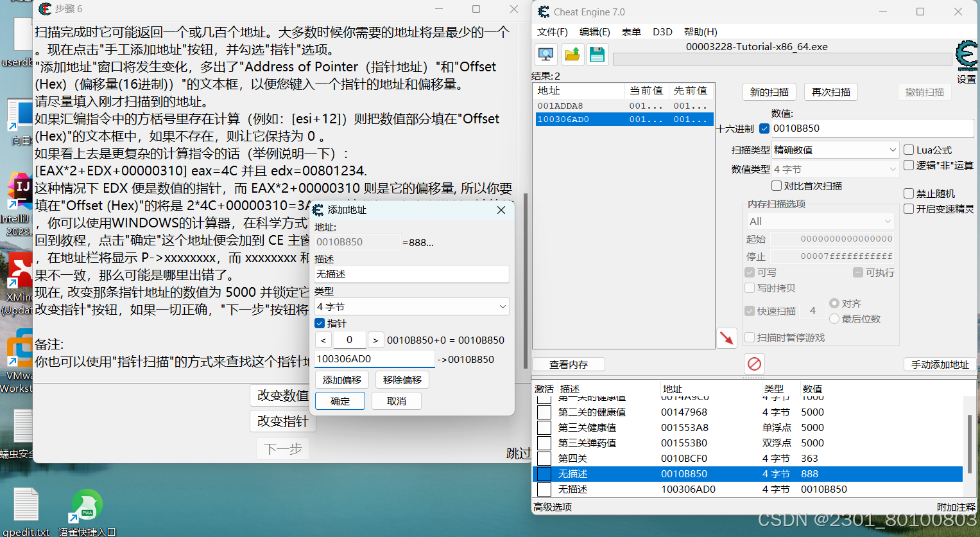The image size is (980, 537).
Task: Click 移除偏移 button
Action: coord(402,380)
